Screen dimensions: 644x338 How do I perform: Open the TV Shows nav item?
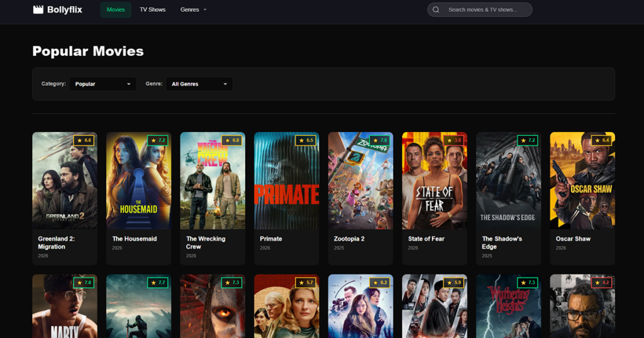pos(152,9)
